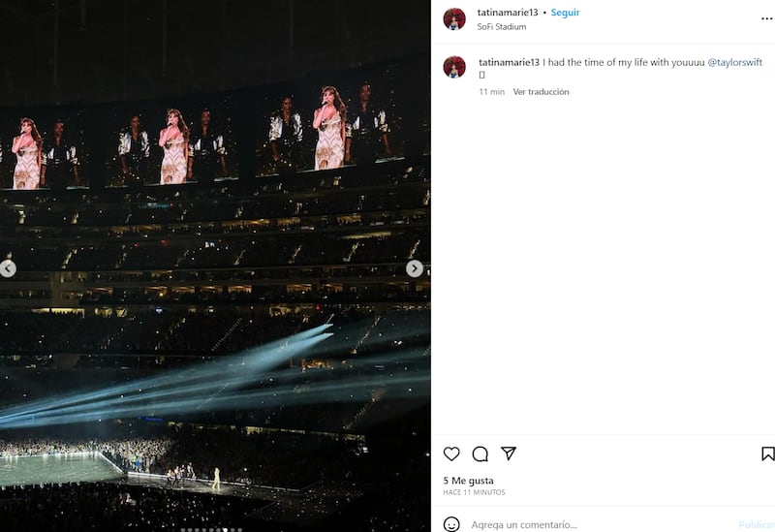Open tatinamarie13 profile picture in post header
Screen dimensions: 775x532
coord(454,19)
